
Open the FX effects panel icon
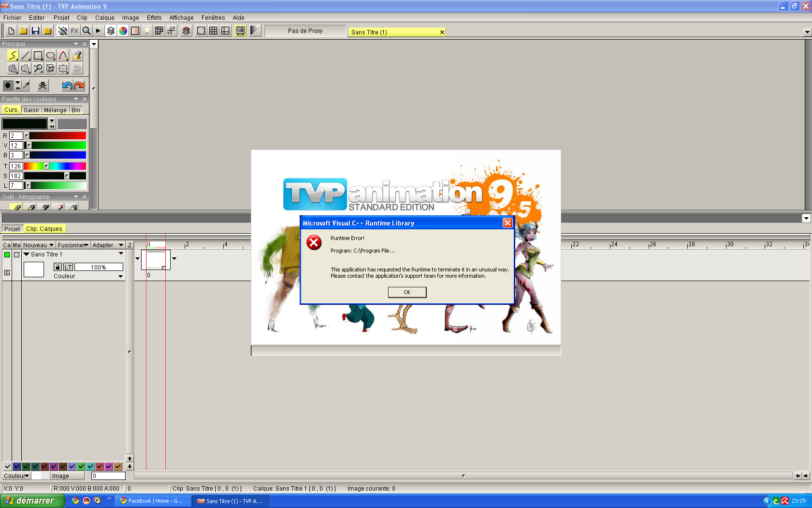pyautogui.click(x=74, y=30)
